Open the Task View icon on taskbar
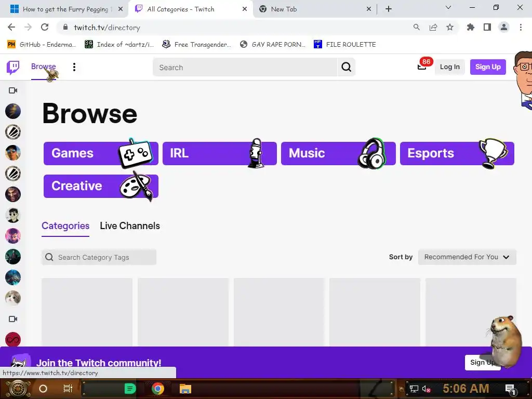Screen dimensions: 532x399 68,389
